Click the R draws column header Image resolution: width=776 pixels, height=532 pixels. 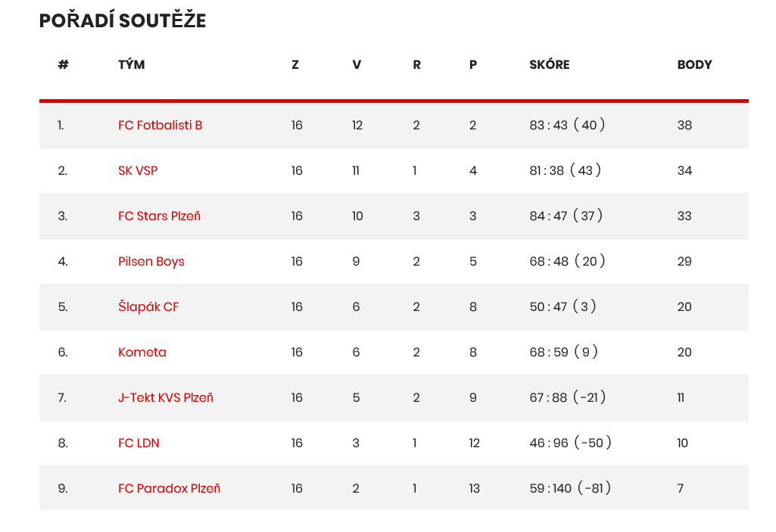(416, 65)
